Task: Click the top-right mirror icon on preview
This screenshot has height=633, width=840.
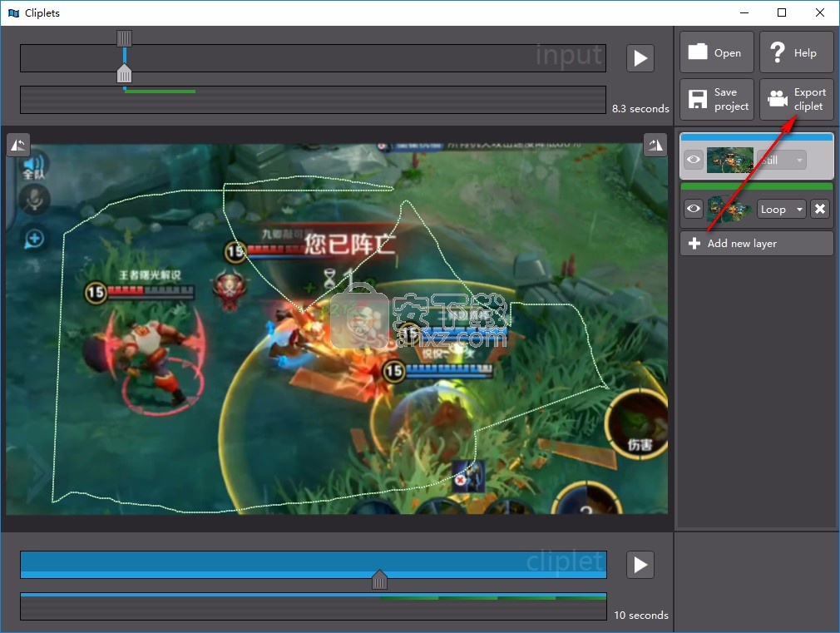Action: [655, 145]
